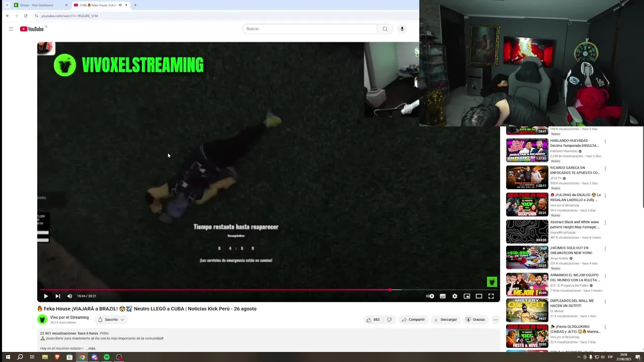Click the Compartir share button
The width and height of the screenshot is (644, 362).
click(x=413, y=320)
